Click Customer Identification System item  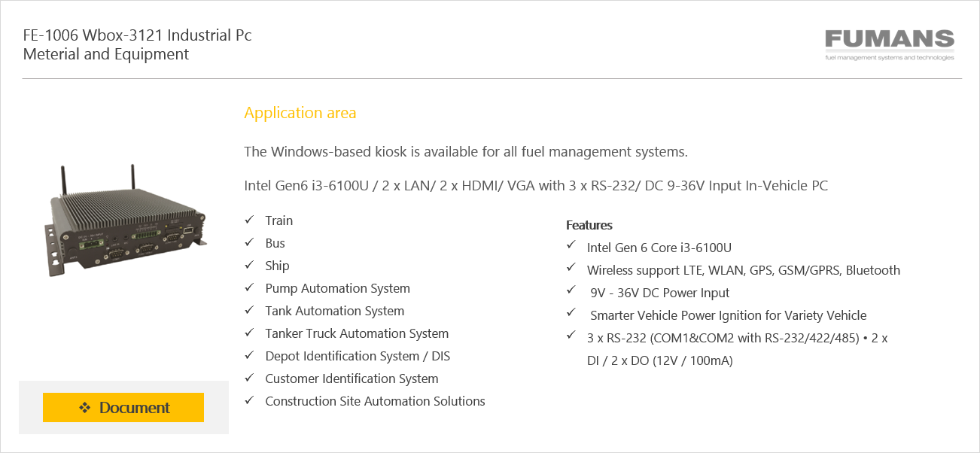(x=352, y=379)
